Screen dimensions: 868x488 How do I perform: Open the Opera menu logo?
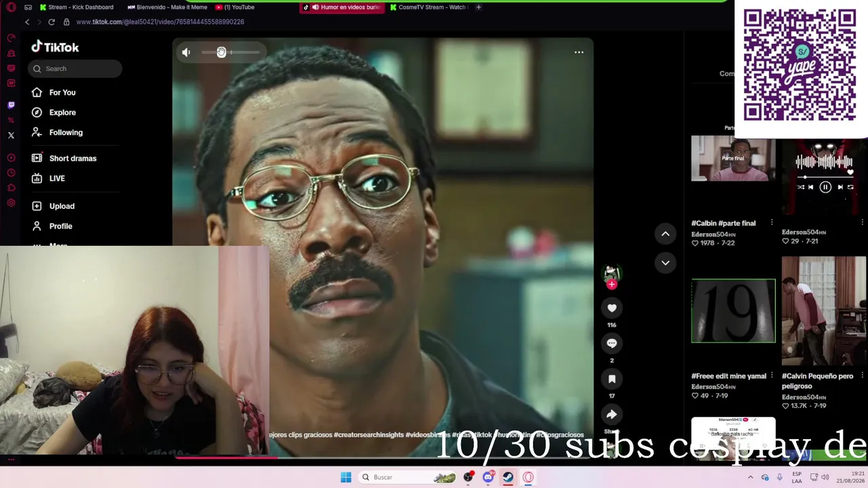(x=11, y=7)
